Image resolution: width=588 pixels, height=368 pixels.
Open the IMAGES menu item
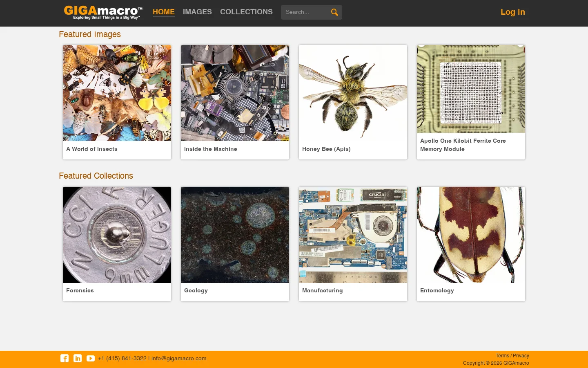coord(197,12)
